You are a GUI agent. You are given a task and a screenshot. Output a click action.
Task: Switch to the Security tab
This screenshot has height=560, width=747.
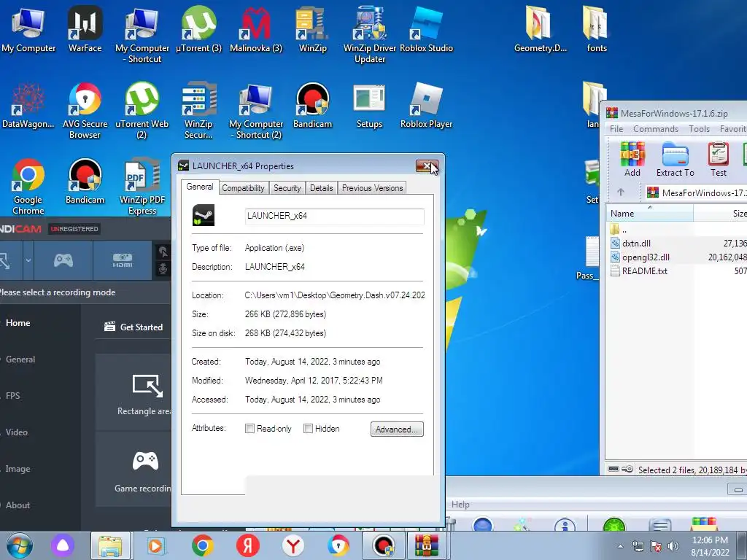pos(287,188)
